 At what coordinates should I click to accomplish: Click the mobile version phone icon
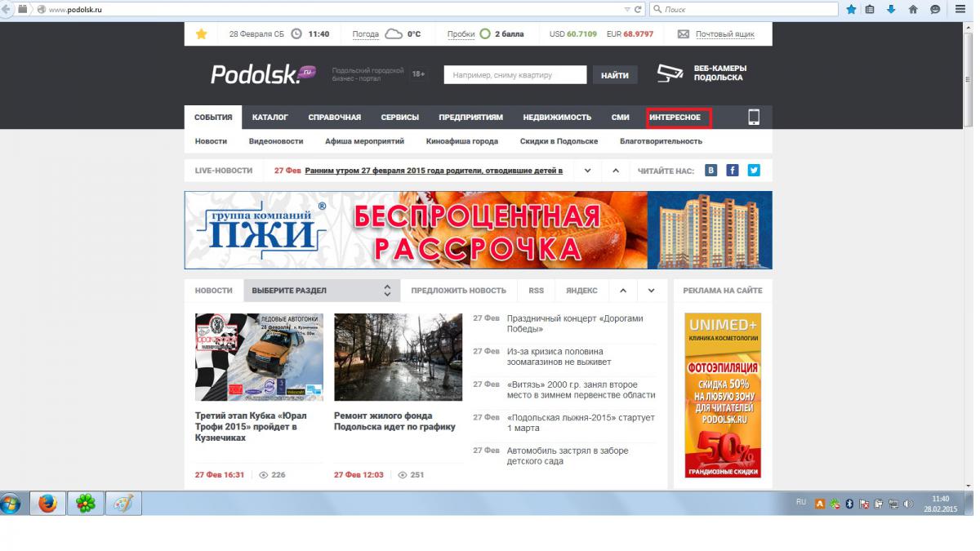tap(753, 118)
